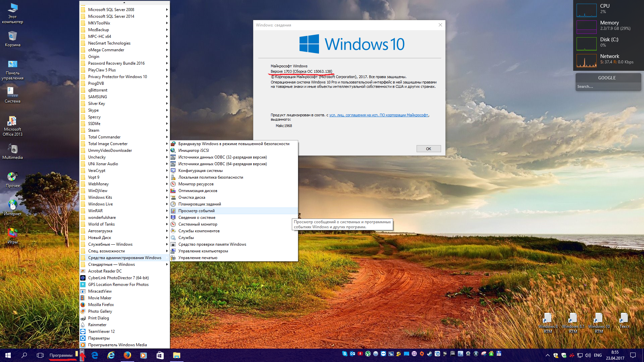Open the Action Center notification icon

point(633,355)
